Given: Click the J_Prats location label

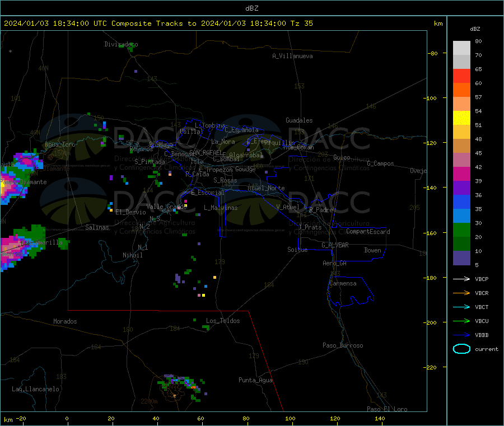Looking at the screenshot, I should (x=310, y=227).
